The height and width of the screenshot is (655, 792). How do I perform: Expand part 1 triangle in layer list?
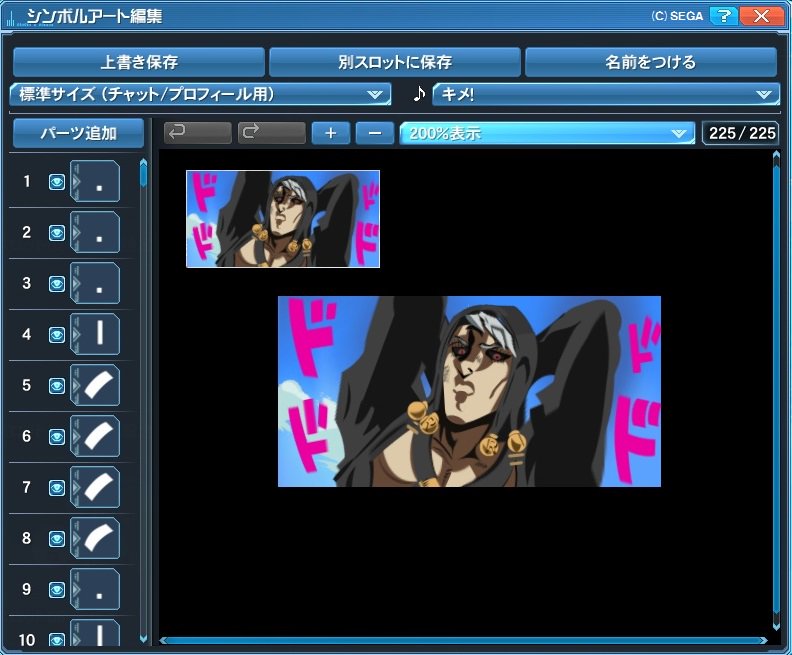76,181
